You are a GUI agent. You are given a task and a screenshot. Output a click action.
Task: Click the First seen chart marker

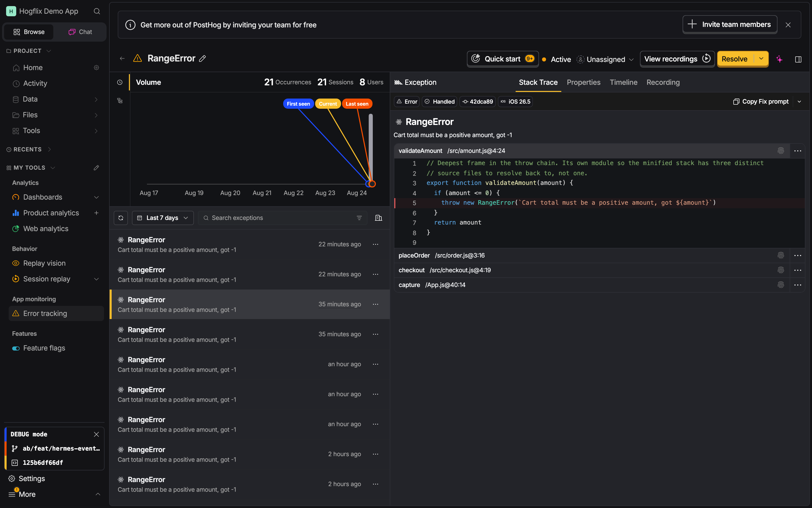click(x=298, y=104)
